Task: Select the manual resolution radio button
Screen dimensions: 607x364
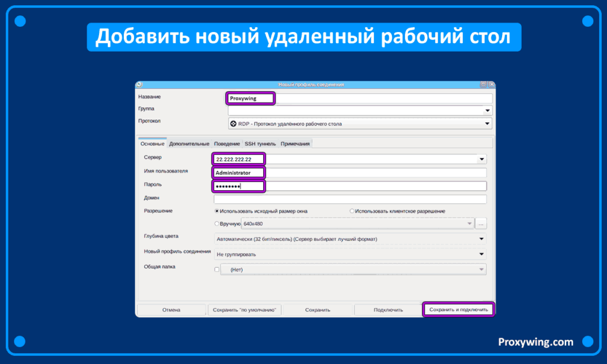Action: click(217, 223)
